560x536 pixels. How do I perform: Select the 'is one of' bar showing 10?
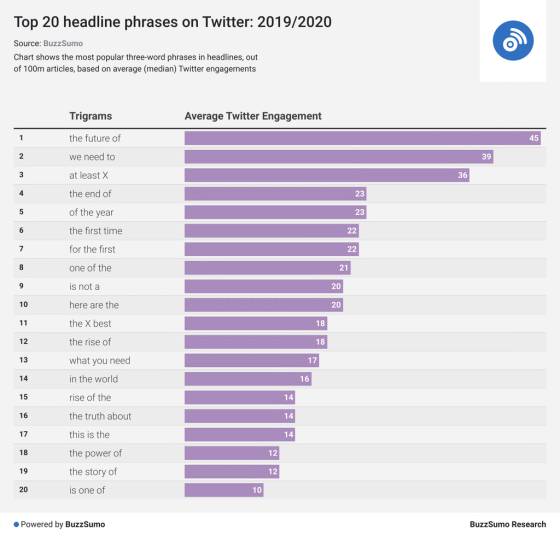tap(224, 490)
